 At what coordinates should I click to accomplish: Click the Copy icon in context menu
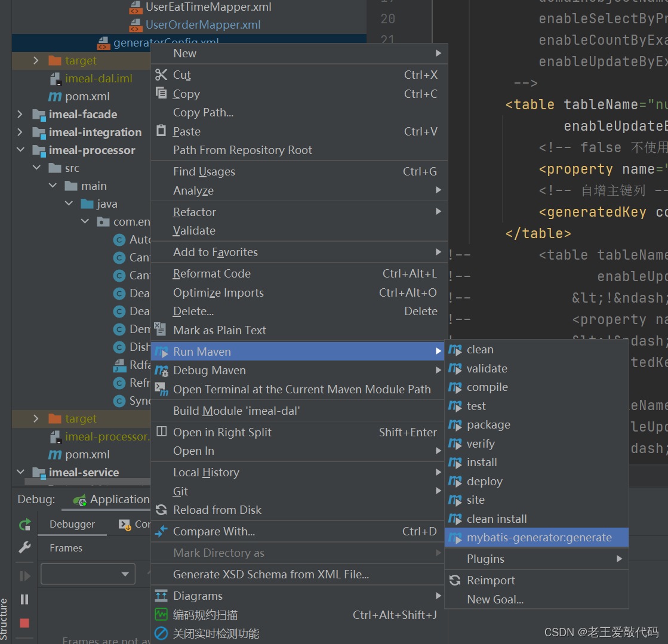pyautogui.click(x=161, y=93)
